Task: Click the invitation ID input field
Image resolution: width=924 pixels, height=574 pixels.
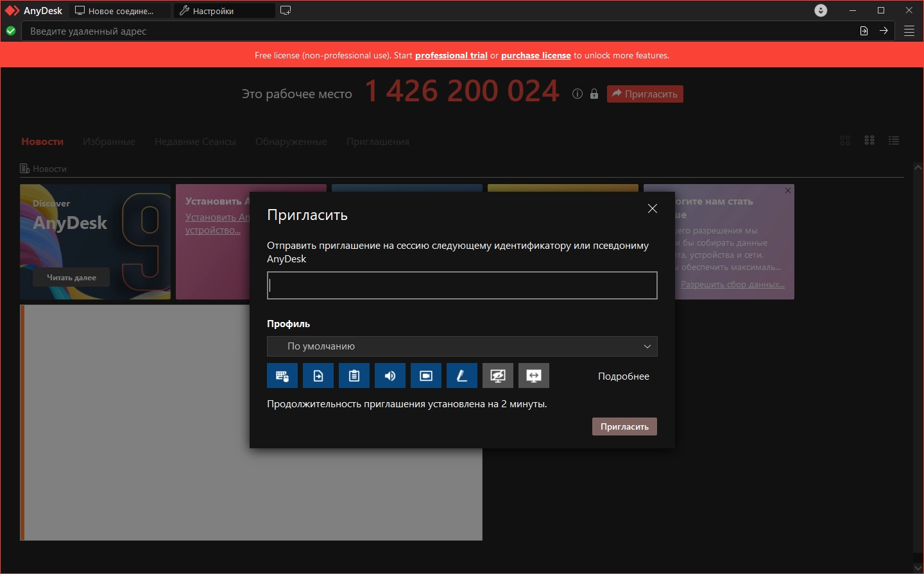Action: point(462,285)
